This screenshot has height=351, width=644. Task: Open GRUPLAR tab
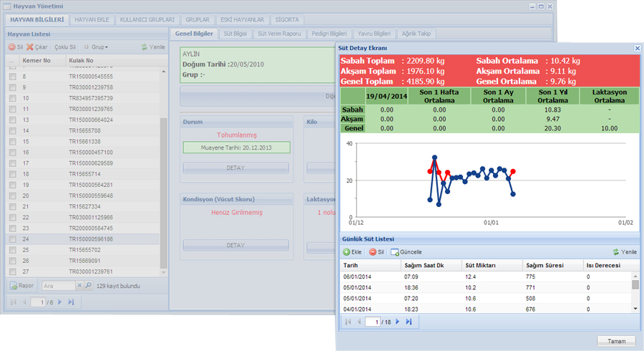pos(197,20)
